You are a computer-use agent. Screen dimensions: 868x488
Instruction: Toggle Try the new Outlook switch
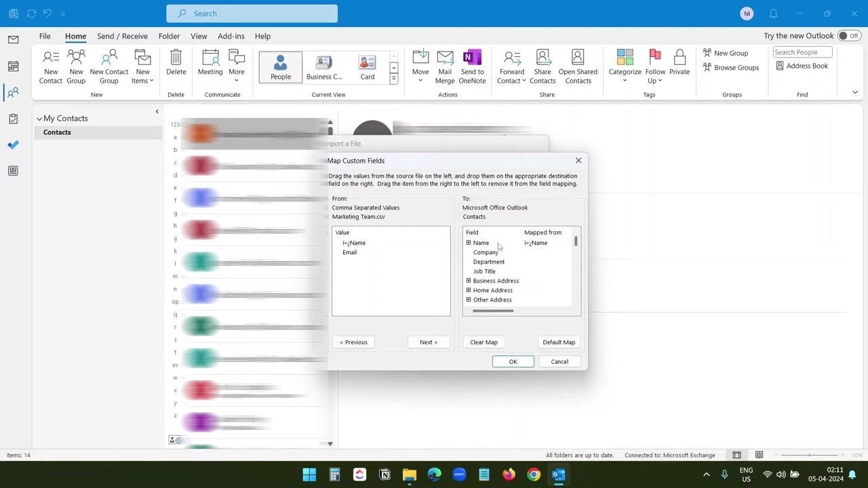pyautogui.click(x=848, y=36)
